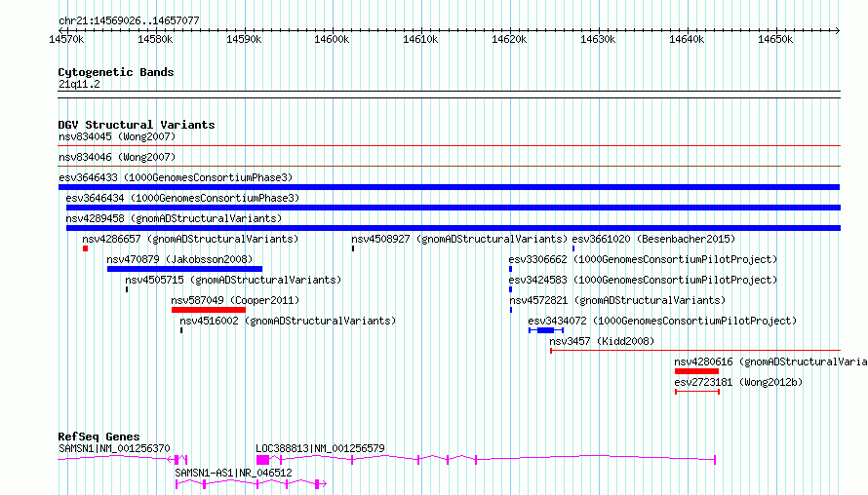This screenshot has width=868, height=495.
Task: Click the 14650k ruler position label
Action: (x=775, y=39)
